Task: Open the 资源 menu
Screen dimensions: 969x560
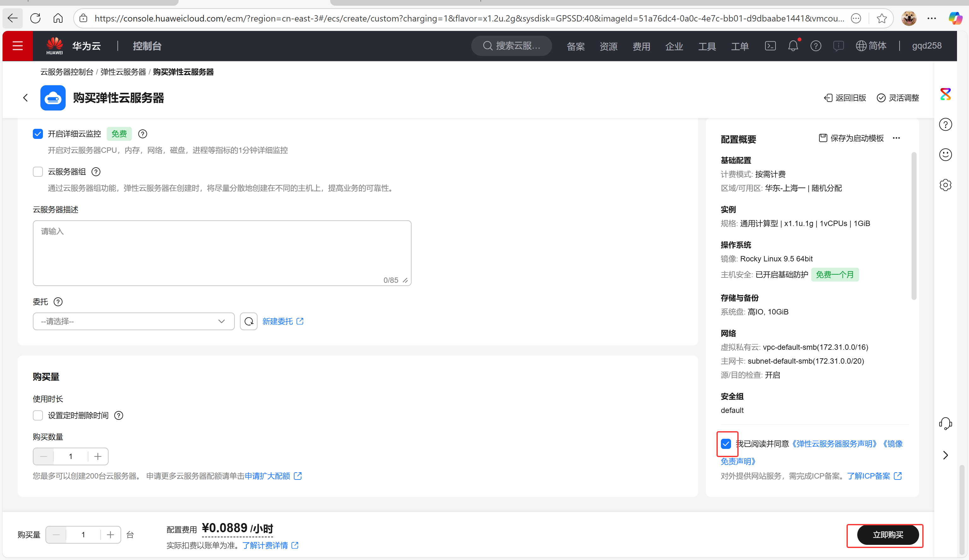Action: (608, 46)
